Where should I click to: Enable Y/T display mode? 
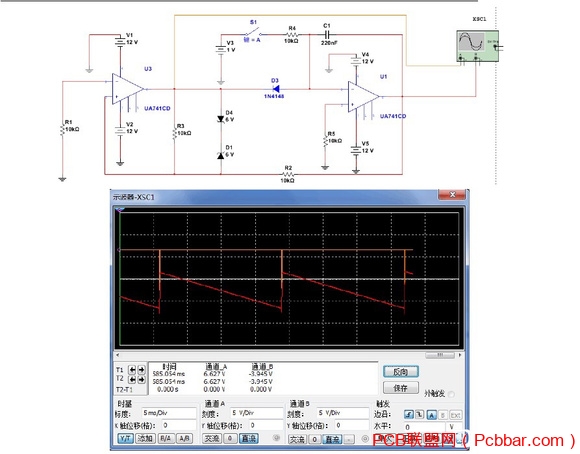point(125,438)
